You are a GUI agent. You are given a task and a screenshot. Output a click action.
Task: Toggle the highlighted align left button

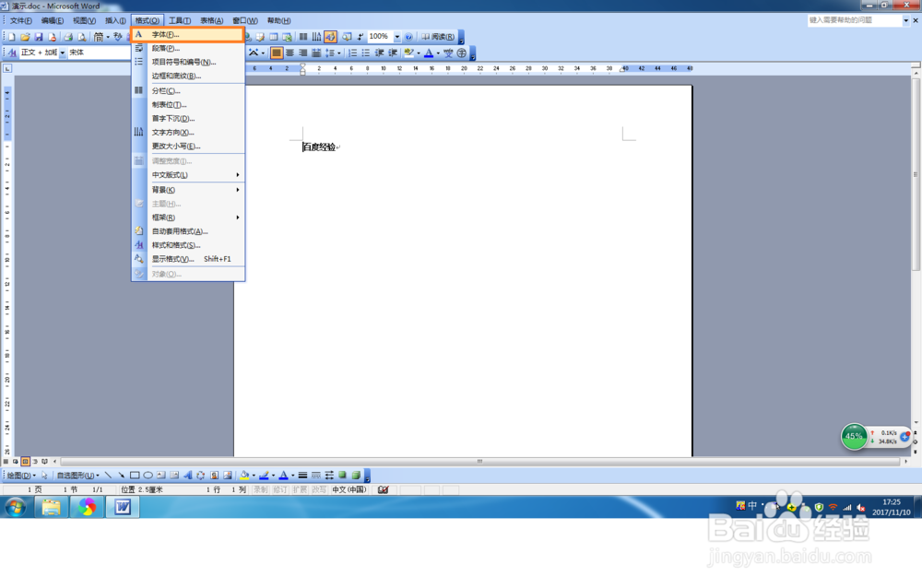tap(277, 53)
